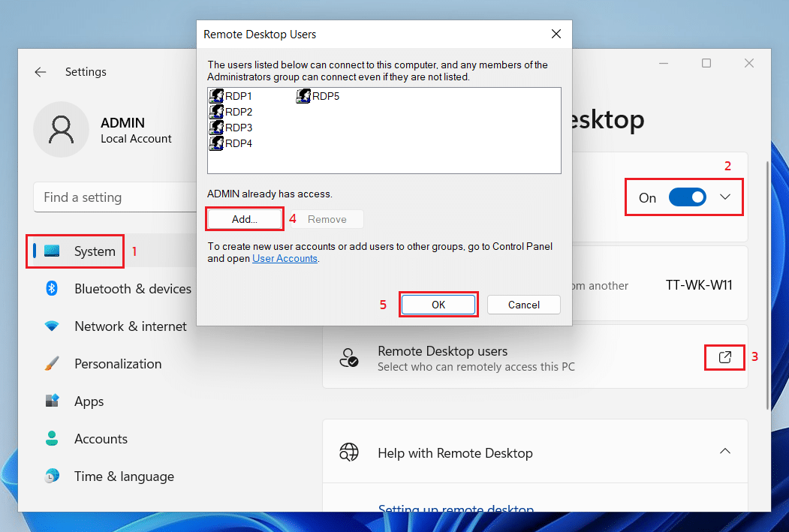Click the Settings page vertical scrollbar
The image size is (789, 532).
pyautogui.click(x=767, y=285)
